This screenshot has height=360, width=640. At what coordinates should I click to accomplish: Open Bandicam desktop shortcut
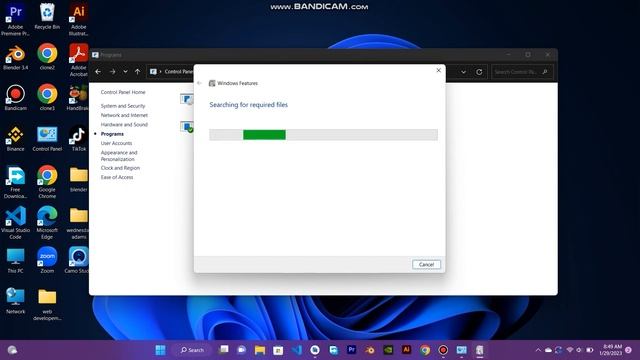pos(16,98)
